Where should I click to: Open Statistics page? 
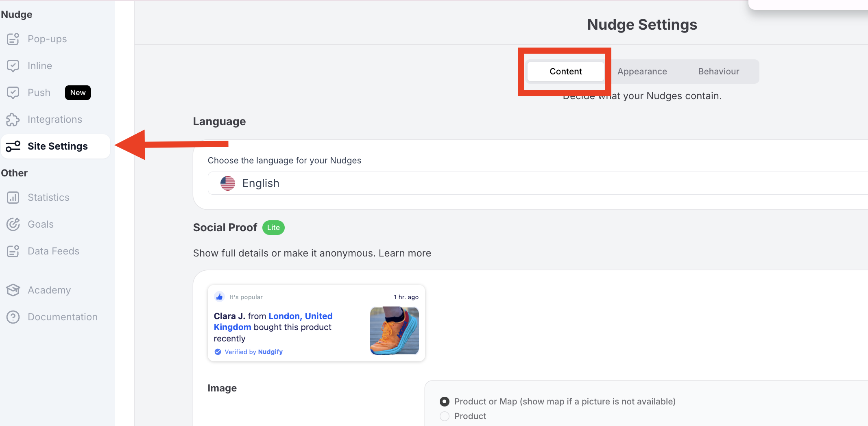tap(48, 198)
